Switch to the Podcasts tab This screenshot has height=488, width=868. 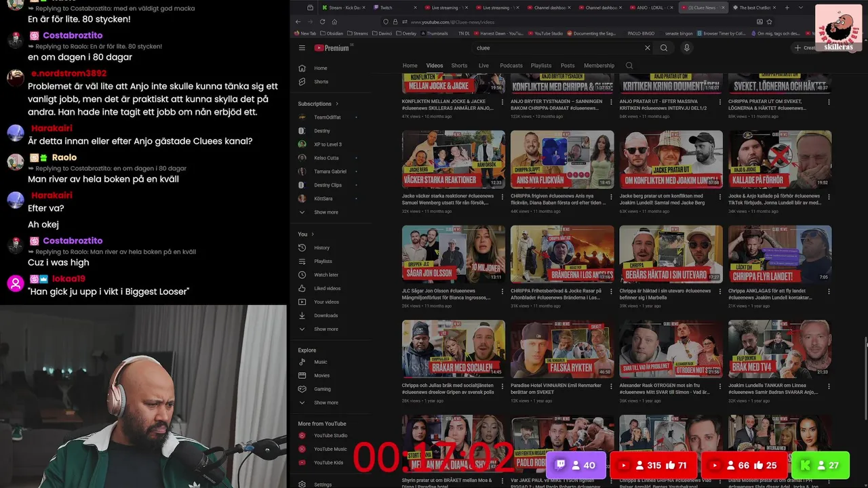[x=511, y=66]
